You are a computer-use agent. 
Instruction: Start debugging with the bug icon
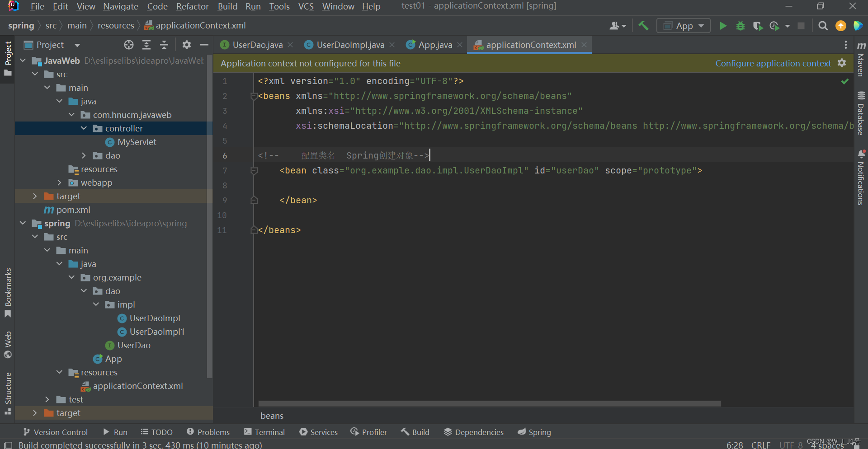click(x=741, y=26)
